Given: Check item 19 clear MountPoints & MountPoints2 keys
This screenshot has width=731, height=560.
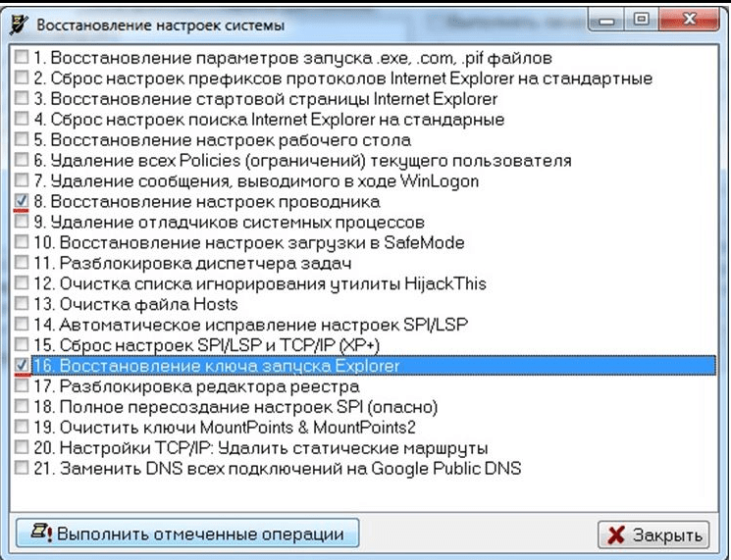Looking at the screenshot, I should pos(21,427).
